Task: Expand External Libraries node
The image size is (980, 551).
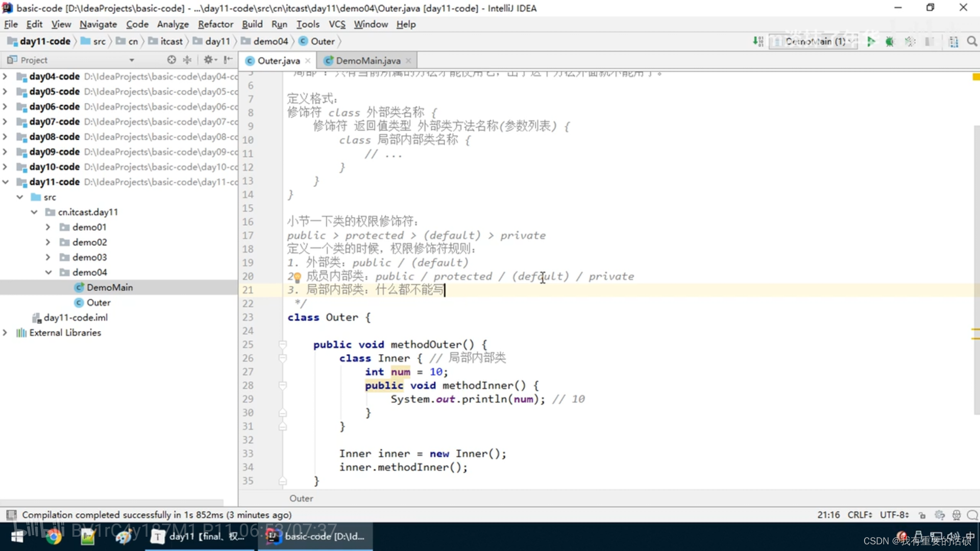Action: click(x=5, y=333)
